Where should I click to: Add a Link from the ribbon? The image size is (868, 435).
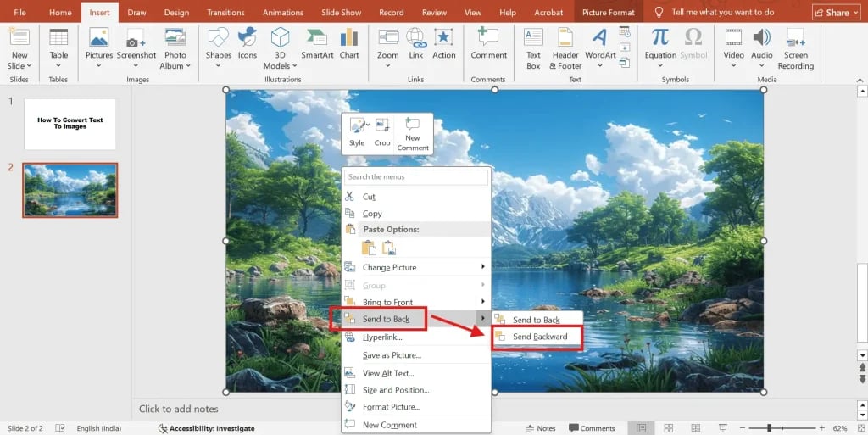(415, 43)
